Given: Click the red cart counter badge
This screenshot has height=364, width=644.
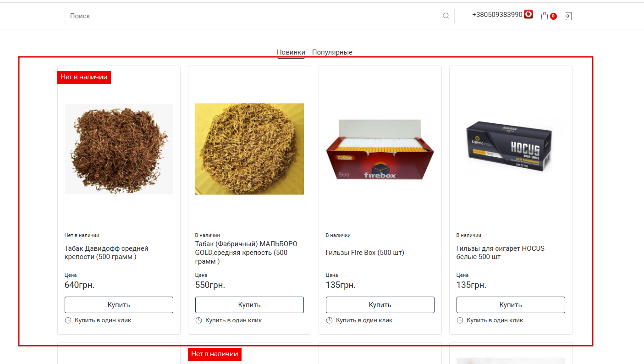Looking at the screenshot, I should pos(553,17).
